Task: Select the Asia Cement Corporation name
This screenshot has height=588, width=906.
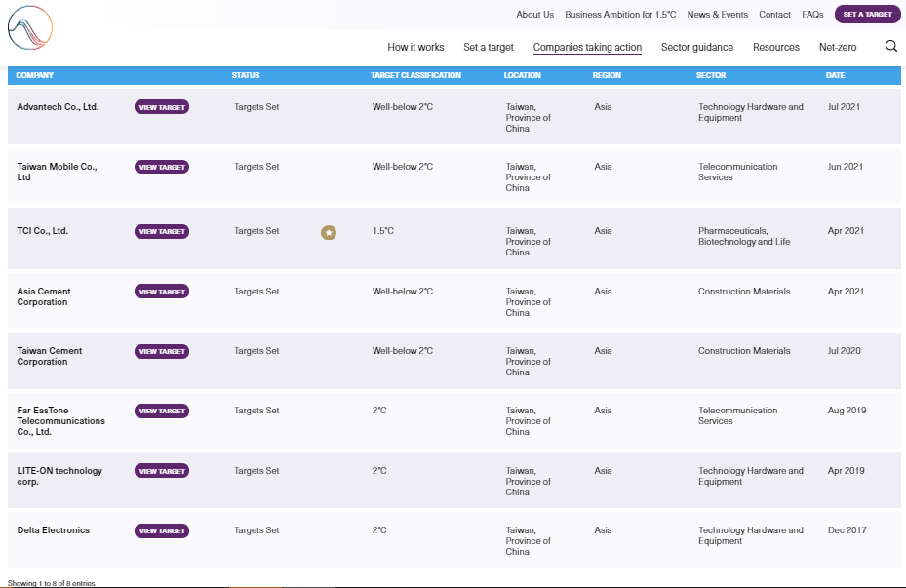Action: [44, 296]
